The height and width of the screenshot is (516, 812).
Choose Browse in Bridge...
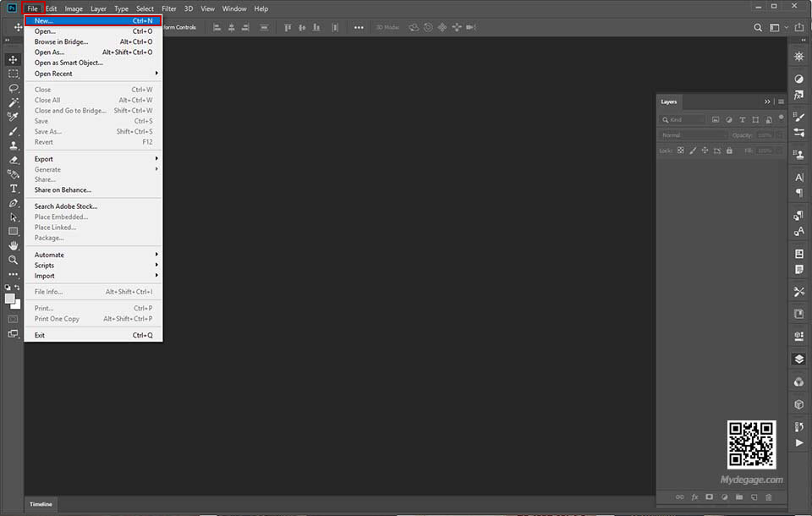click(x=93, y=41)
